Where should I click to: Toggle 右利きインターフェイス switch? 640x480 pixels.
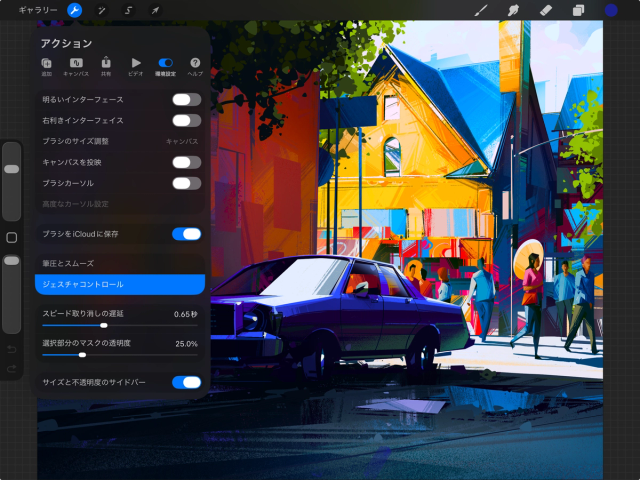187,120
